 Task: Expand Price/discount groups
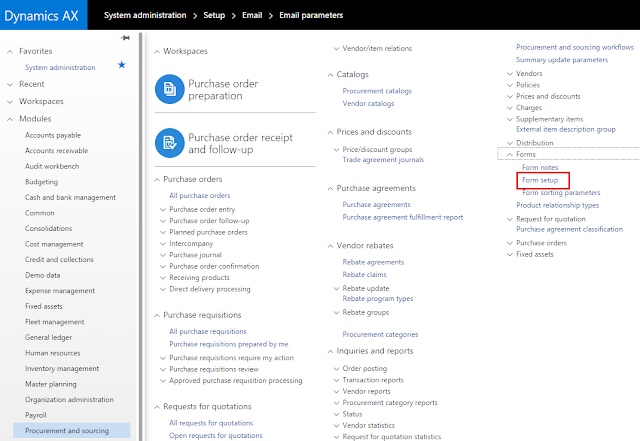pos(336,150)
